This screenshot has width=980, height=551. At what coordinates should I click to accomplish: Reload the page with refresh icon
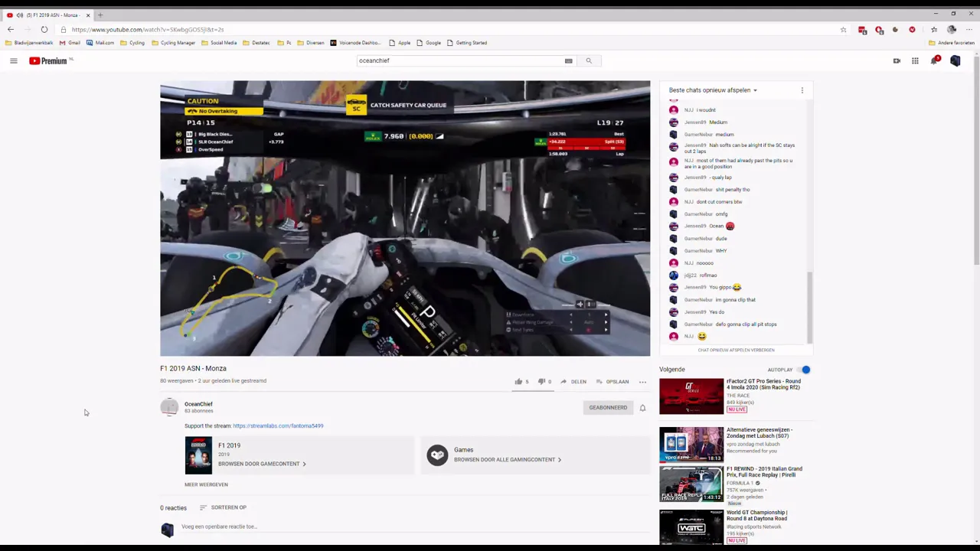[44, 29]
